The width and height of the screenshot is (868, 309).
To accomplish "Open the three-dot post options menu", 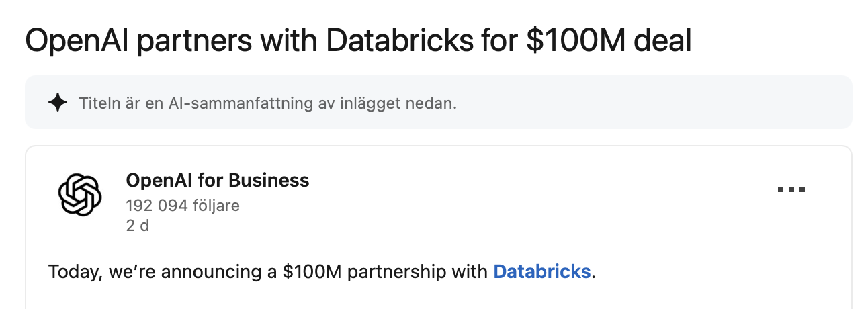I will 791,190.
